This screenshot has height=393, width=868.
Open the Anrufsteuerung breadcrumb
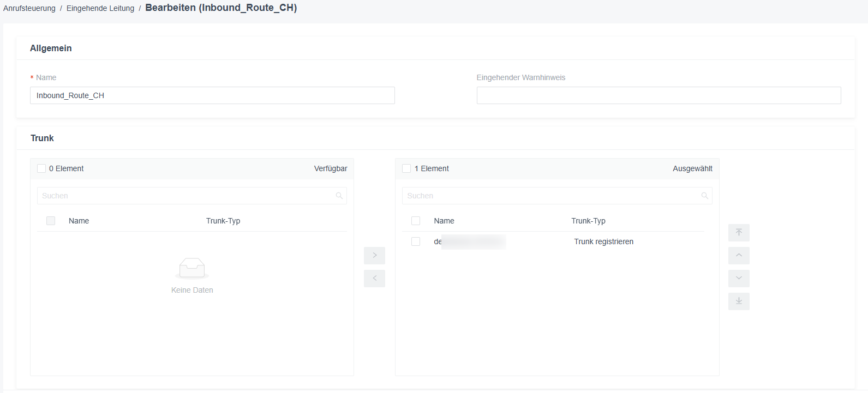(x=29, y=8)
